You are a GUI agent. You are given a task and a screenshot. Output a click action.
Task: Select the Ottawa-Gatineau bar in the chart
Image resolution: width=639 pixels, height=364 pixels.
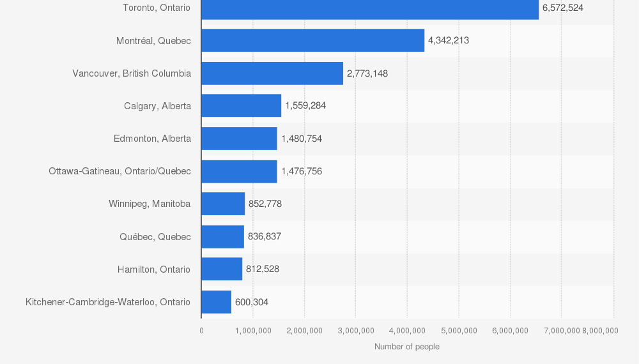click(239, 171)
